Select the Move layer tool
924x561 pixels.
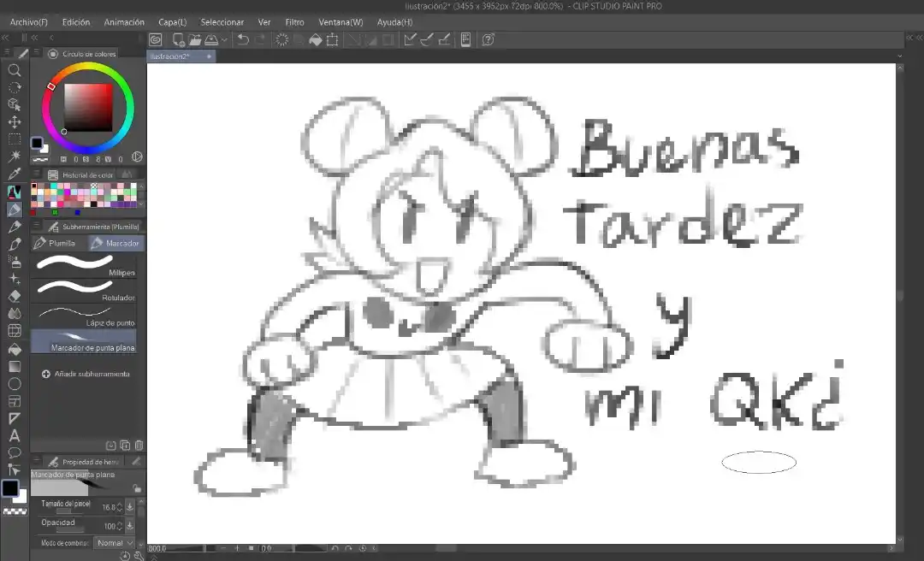pyautogui.click(x=15, y=121)
